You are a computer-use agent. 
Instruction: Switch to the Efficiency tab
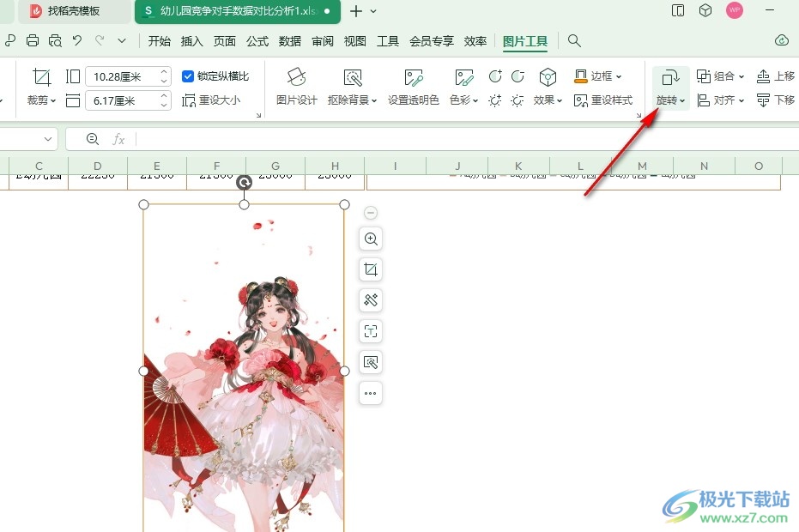[475, 41]
